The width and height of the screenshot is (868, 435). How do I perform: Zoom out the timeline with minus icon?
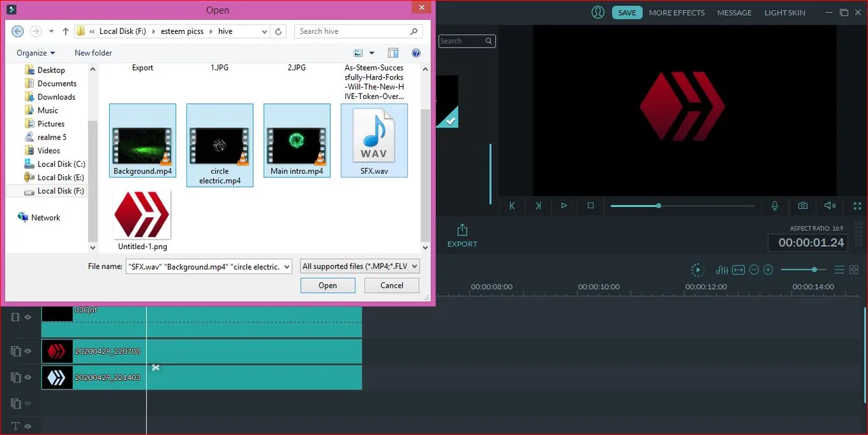coord(754,270)
